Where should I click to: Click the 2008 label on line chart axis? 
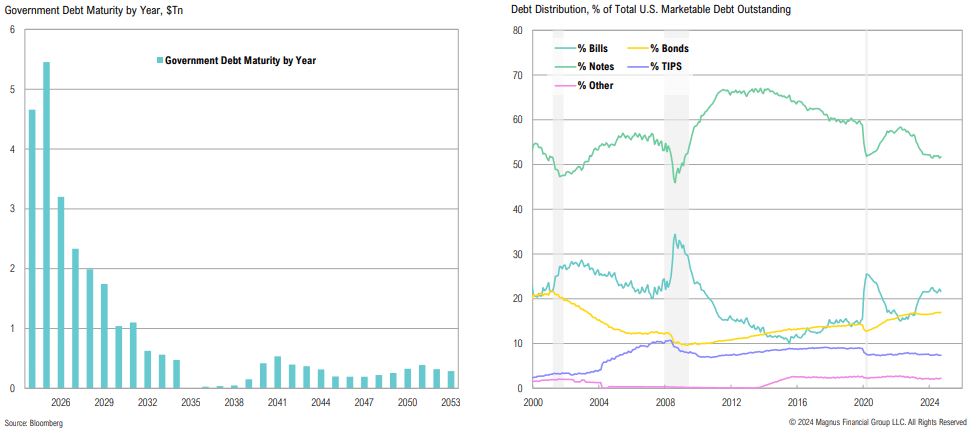(x=665, y=401)
